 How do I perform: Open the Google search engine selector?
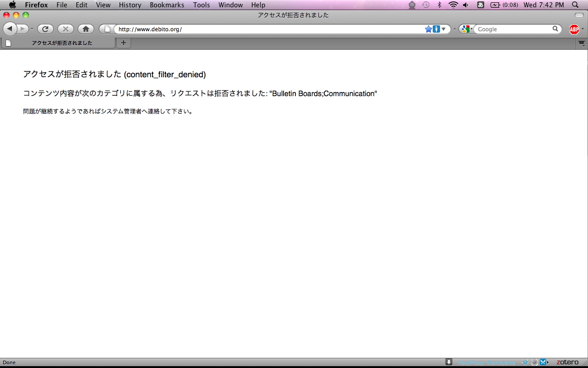(x=467, y=29)
